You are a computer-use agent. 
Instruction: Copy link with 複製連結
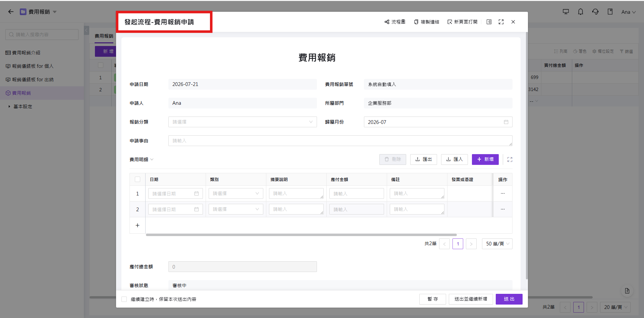click(x=426, y=22)
